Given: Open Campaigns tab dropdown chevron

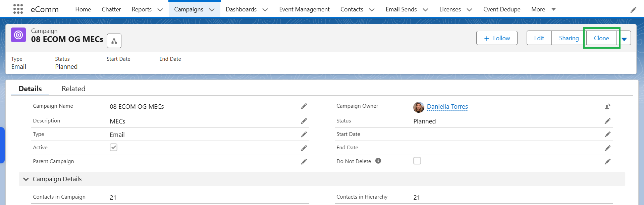Looking at the screenshot, I should tap(212, 10).
